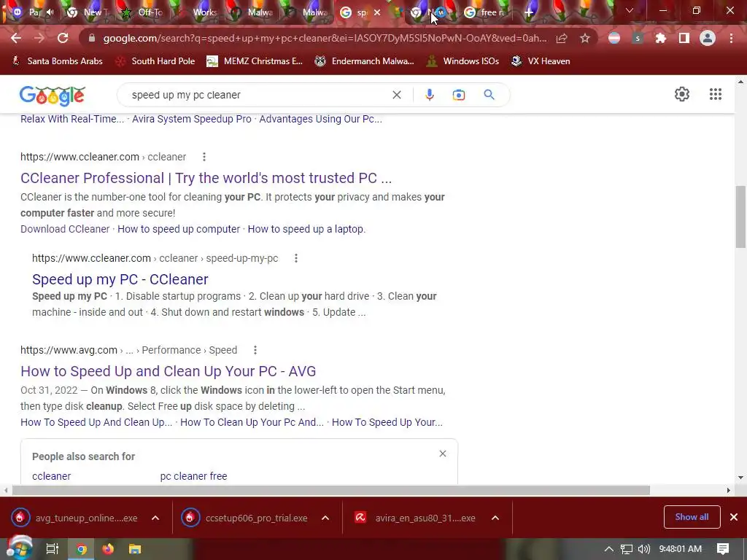
Task: Open Endermanch Malwa... bookmark
Action: (x=365, y=61)
